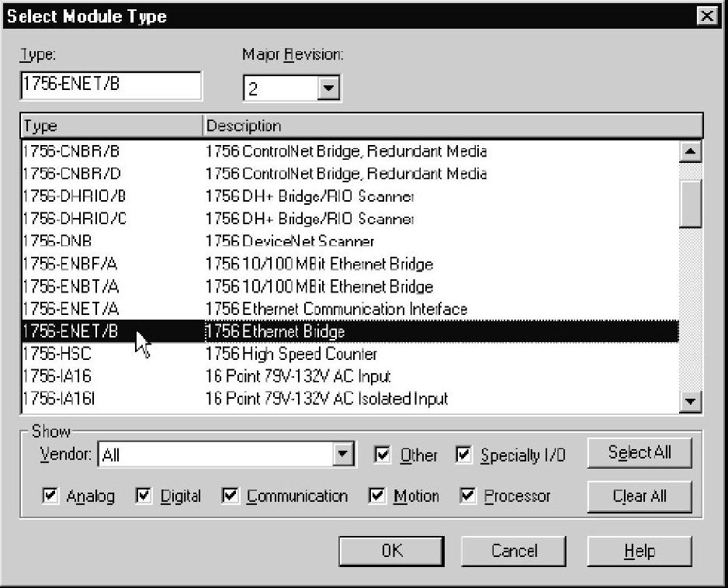728x588 pixels.
Task: Click the Description column header
Action: point(452,126)
